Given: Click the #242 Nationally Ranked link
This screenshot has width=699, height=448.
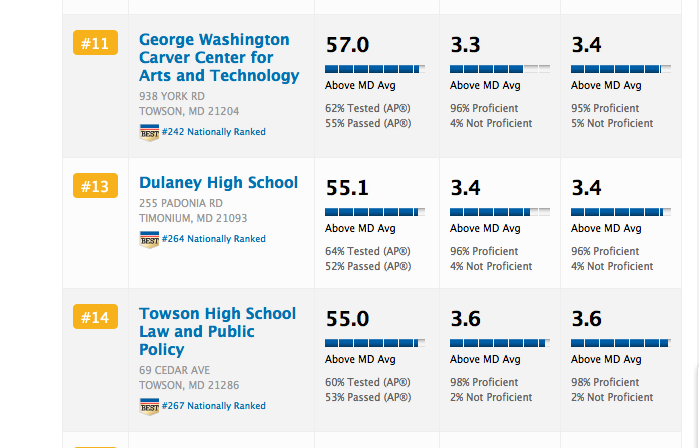Looking at the screenshot, I should pos(213,132).
